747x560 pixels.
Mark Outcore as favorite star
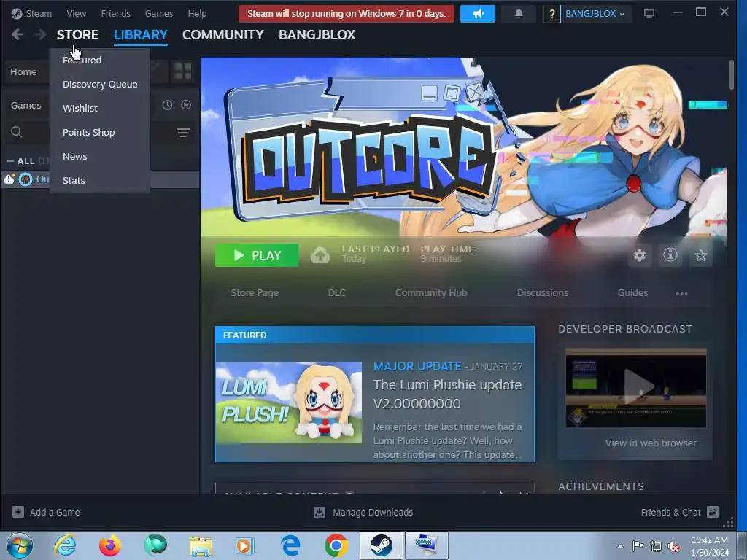pyautogui.click(x=701, y=255)
